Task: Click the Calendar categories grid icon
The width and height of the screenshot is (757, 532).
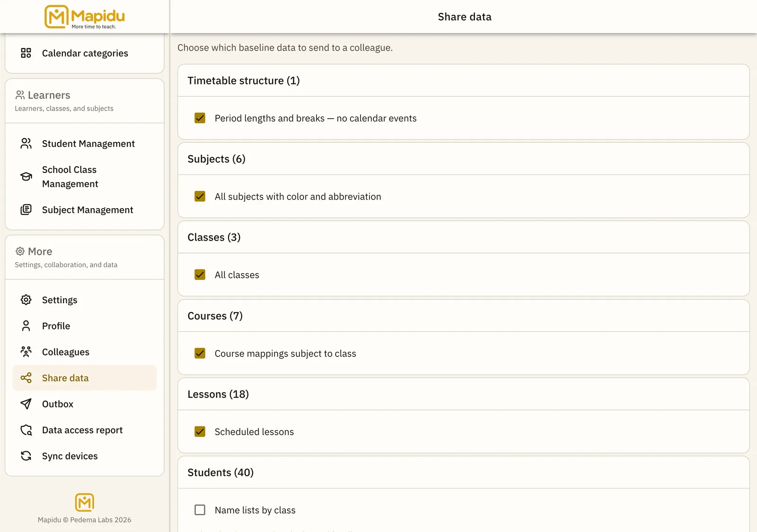Action: 26,53
